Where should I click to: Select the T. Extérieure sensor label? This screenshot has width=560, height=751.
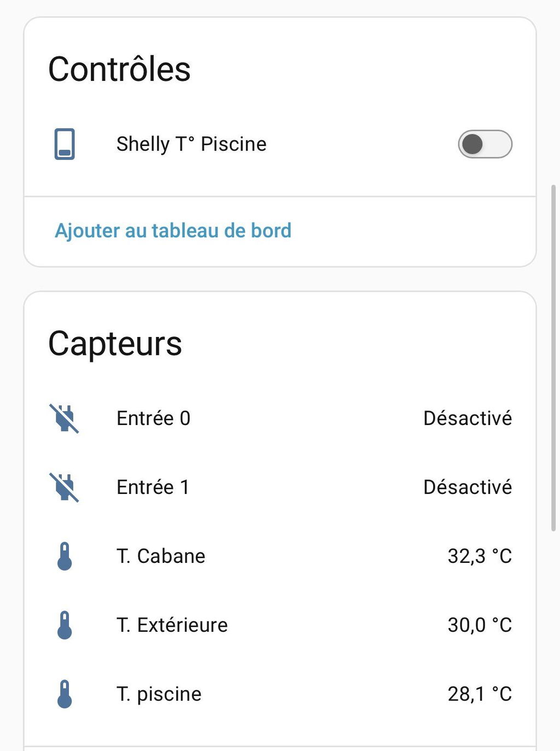[x=172, y=625]
